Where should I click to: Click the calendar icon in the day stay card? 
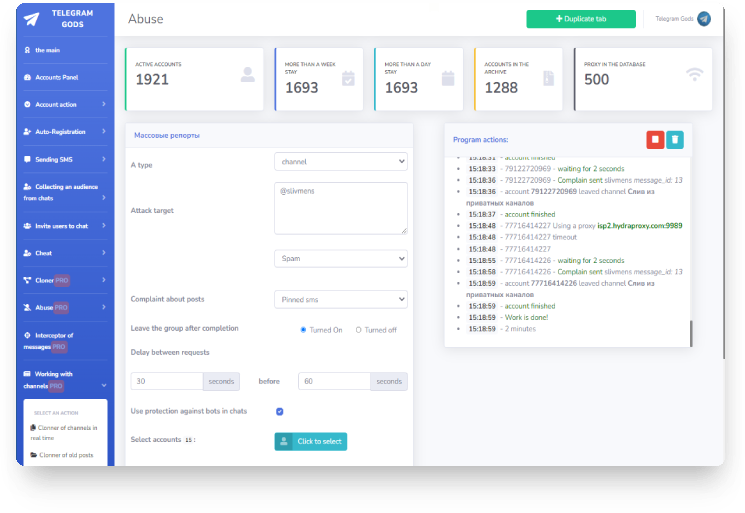point(448,78)
